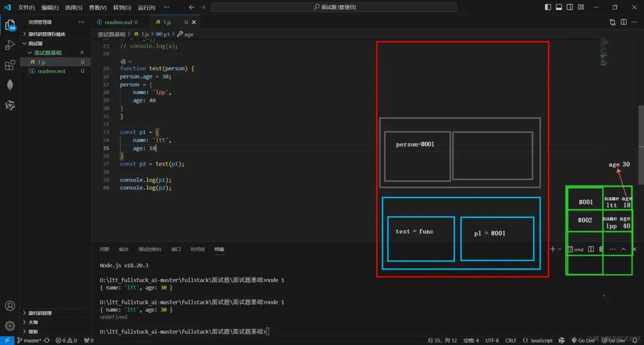
Task: Toggle secondary side bar visibility
Action: click(x=569, y=7)
